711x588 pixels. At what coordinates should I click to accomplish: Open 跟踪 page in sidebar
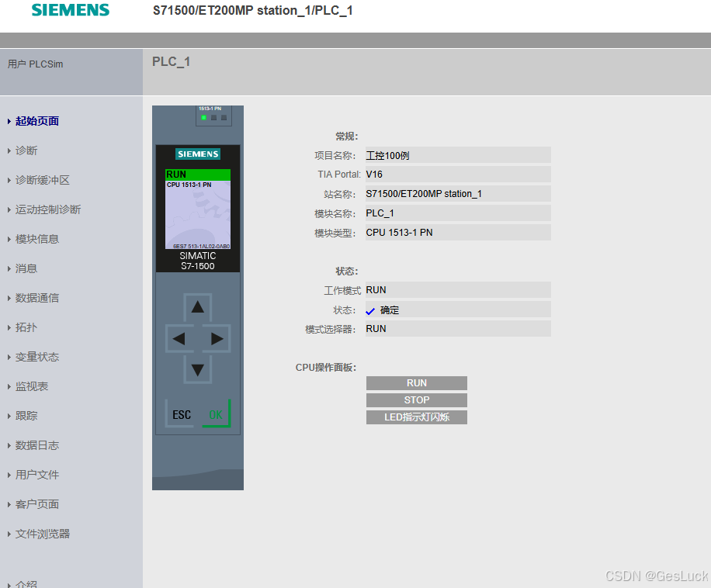pyautogui.click(x=26, y=416)
